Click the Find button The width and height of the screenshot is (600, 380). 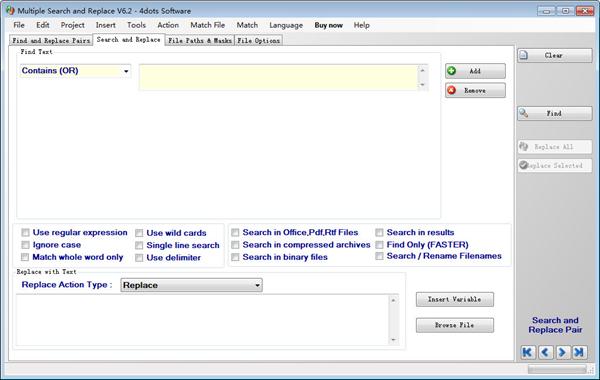click(x=554, y=114)
